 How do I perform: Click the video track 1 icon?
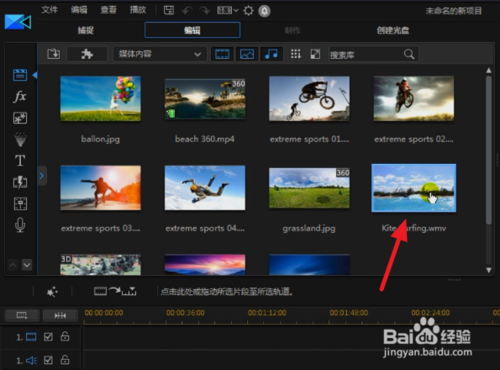point(31,337)
